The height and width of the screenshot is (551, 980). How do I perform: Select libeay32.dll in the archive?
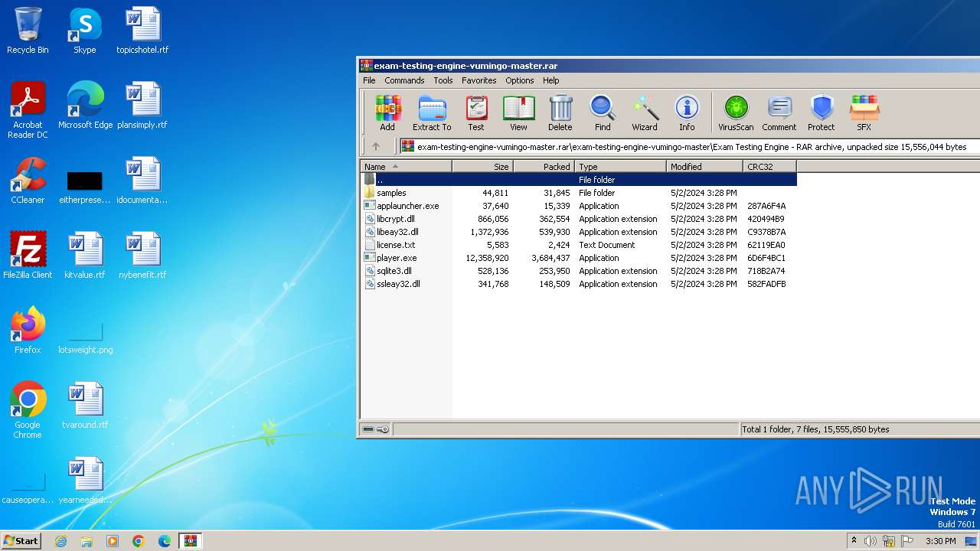click(579, 232)
